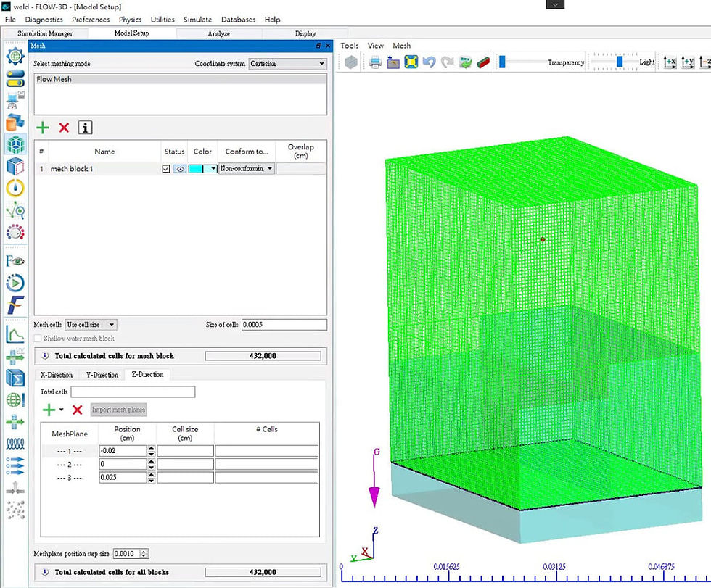
Task: Open the viewport View menu
Action: click(376, 46)
